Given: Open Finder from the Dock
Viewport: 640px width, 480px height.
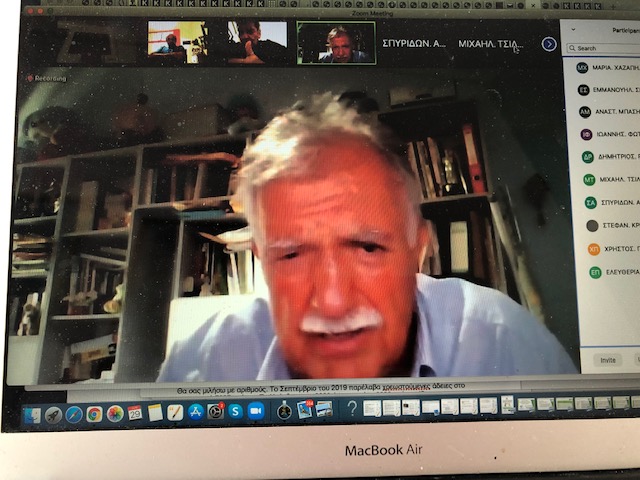Looking at the screenshot, I should [32, 415].
